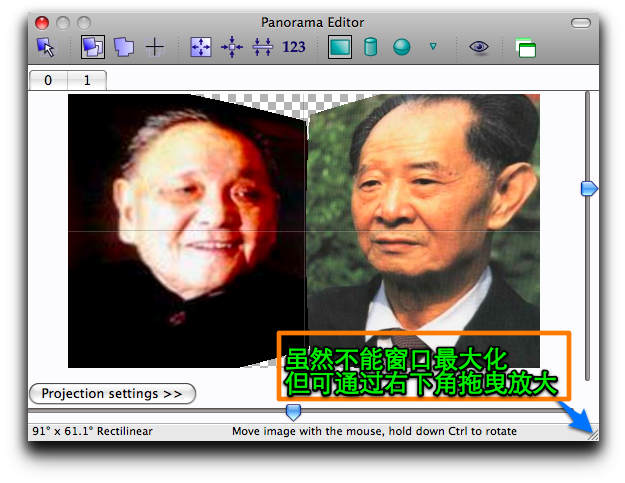Image resolution: width=625 pixels, height=483 pixels.
Task: Open numerical transform 123 tool
Action: click(294, 47)
